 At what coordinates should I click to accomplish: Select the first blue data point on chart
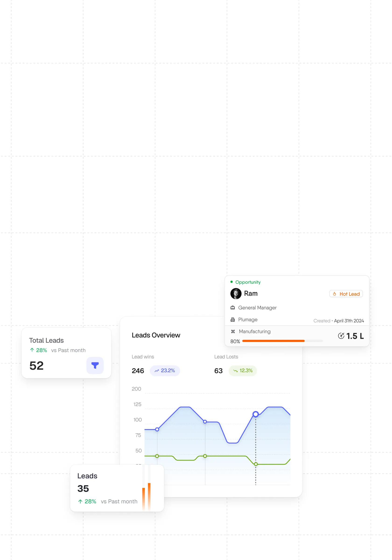click(x=157, y=429)
